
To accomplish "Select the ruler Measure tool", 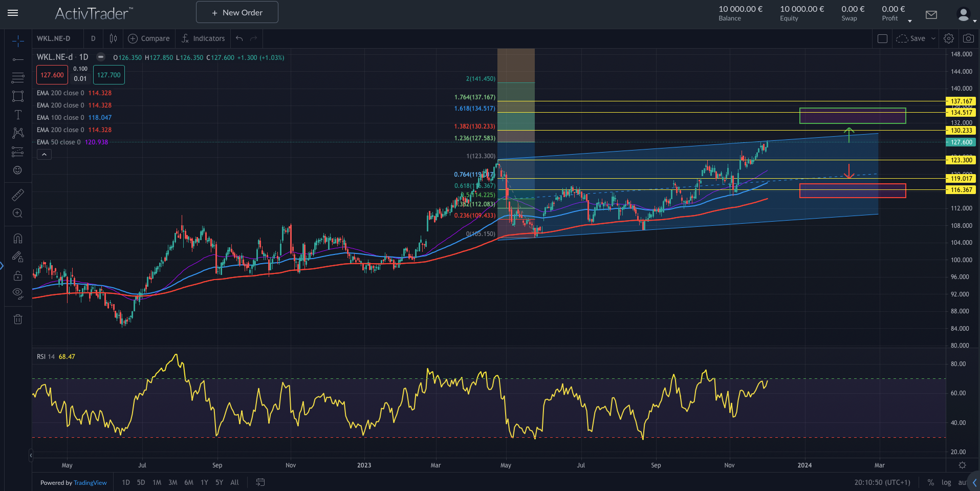I will (x=18, y=195).
